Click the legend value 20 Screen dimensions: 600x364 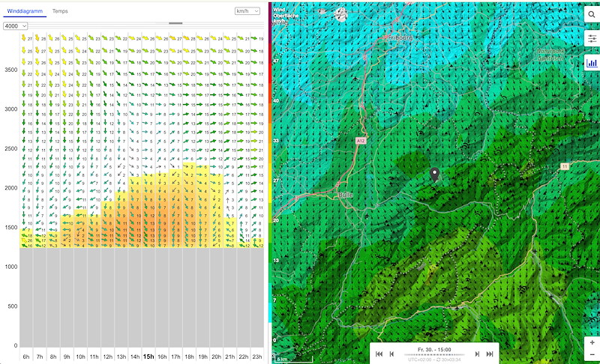click(x=276, y=221)
